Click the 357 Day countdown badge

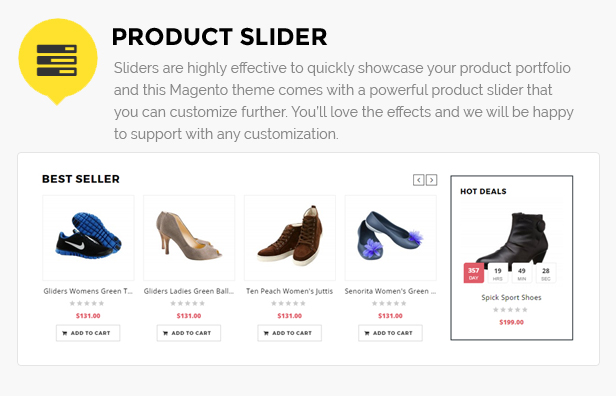[473, 273]
